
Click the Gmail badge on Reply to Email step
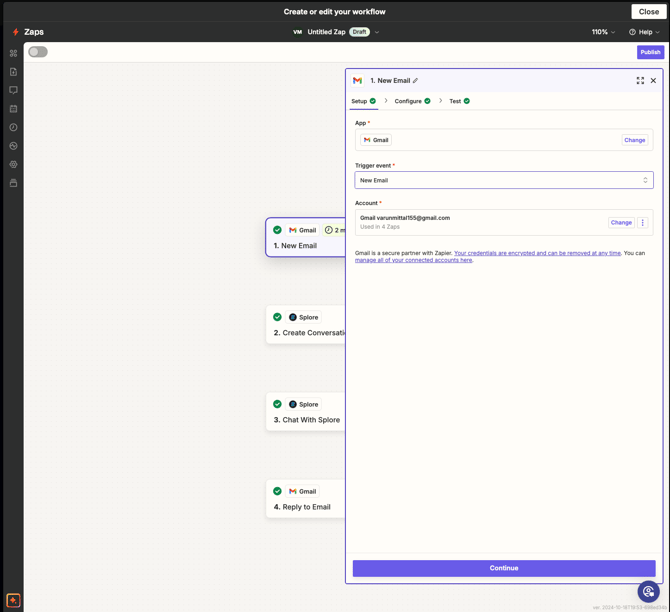[x=303, y=491]
